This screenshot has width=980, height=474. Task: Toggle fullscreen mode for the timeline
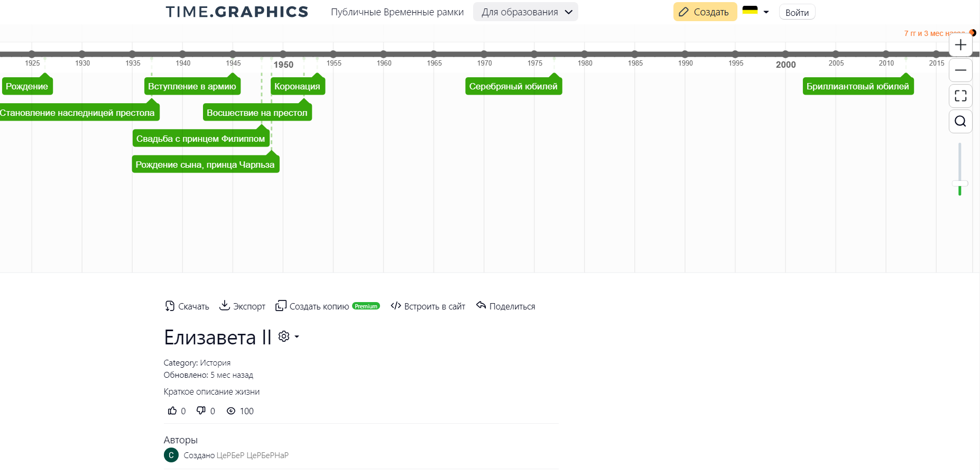(960, 96)
